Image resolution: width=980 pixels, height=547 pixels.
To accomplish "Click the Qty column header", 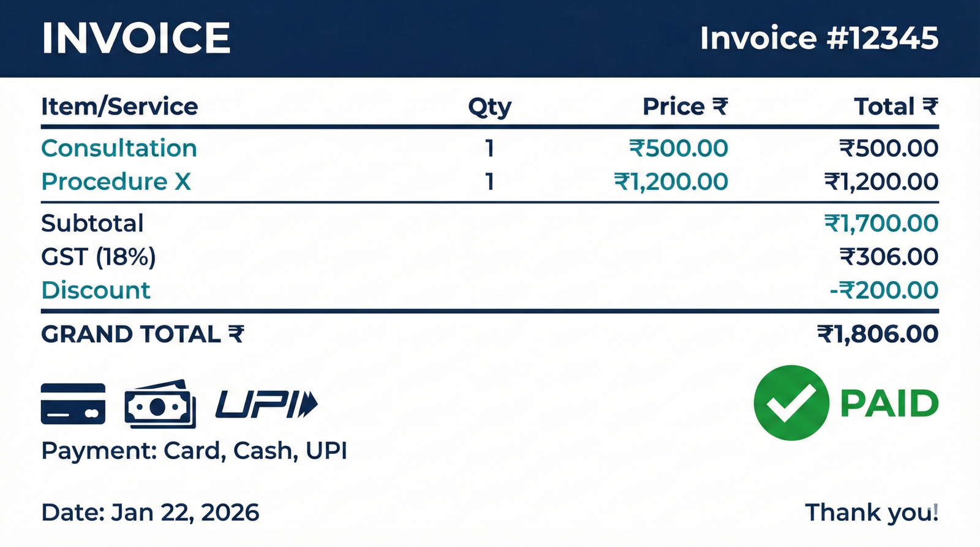I will pos(489,107).
